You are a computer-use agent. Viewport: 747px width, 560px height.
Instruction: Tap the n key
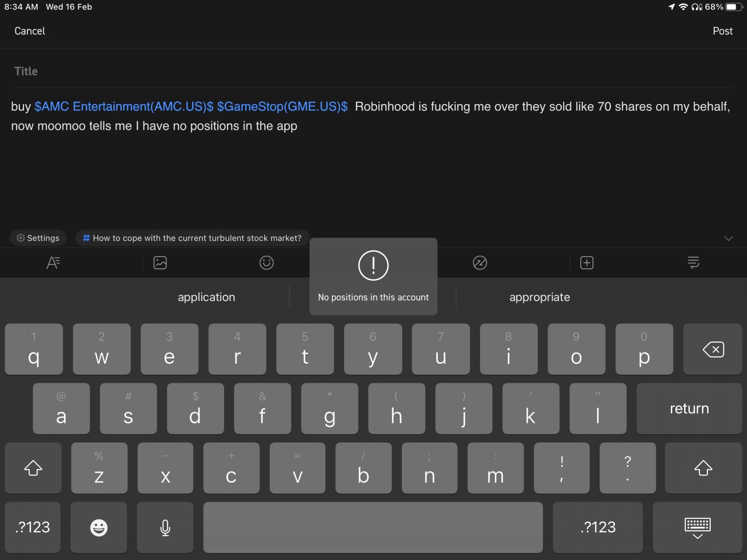430,468
